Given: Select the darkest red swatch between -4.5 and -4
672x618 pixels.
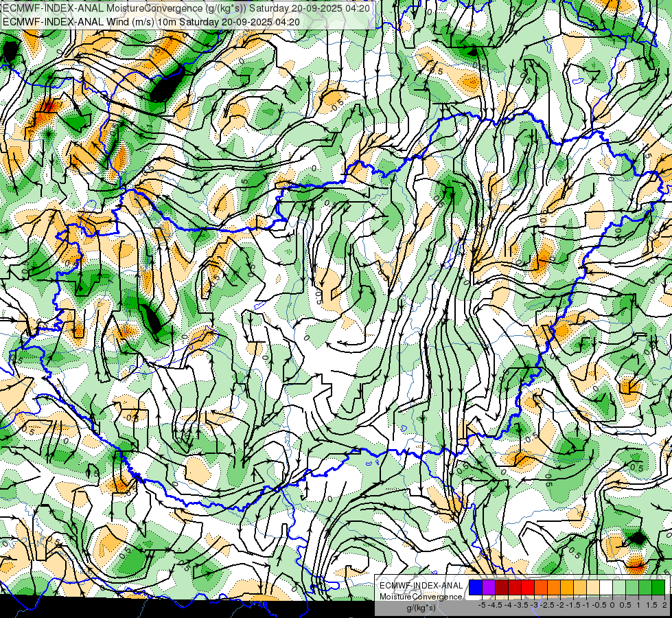Looking at the screenshot, I should (x=502, y=588).
